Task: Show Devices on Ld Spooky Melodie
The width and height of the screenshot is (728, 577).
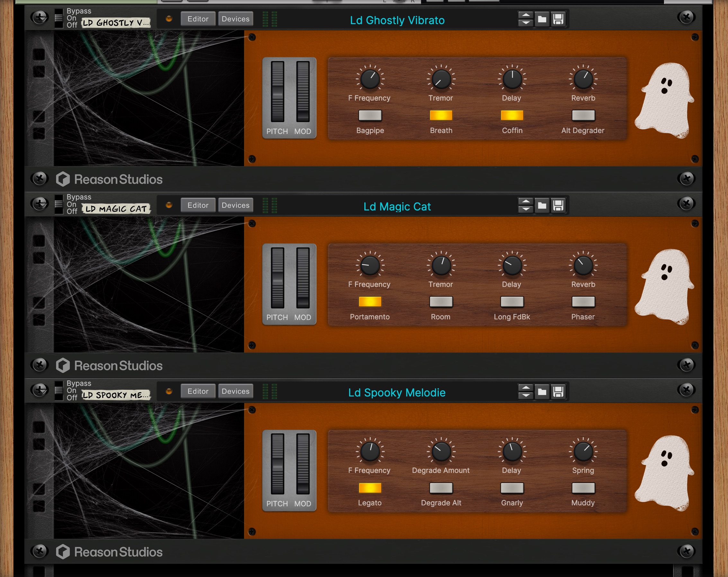Action: (x=236, y=391)
